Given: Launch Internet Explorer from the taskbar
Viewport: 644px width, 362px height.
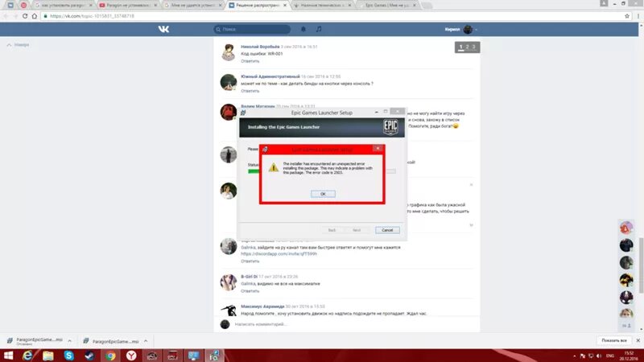Looking at the screenshot, I should click(27, 356).
